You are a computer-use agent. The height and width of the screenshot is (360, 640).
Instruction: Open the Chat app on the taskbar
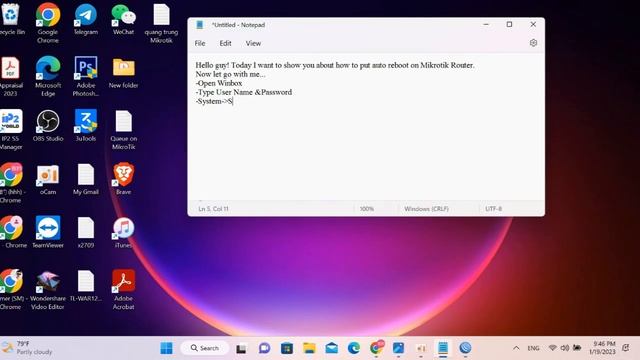tap(264, 348)
